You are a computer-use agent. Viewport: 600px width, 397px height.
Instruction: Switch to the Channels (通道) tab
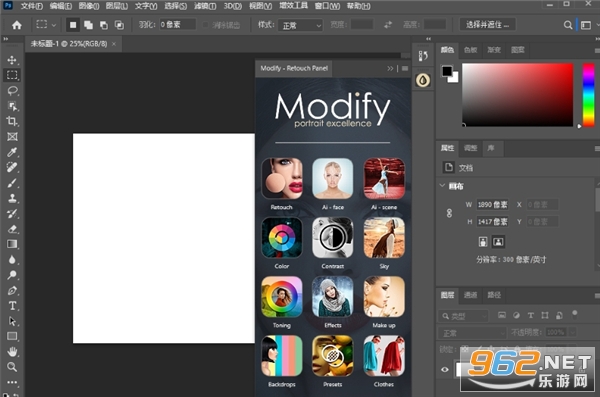[x=470, y=295]
